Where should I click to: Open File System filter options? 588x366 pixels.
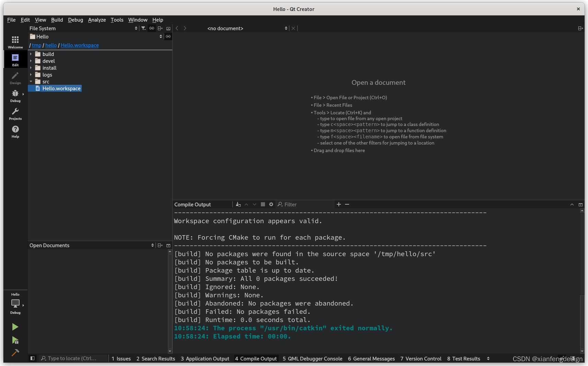143,28
